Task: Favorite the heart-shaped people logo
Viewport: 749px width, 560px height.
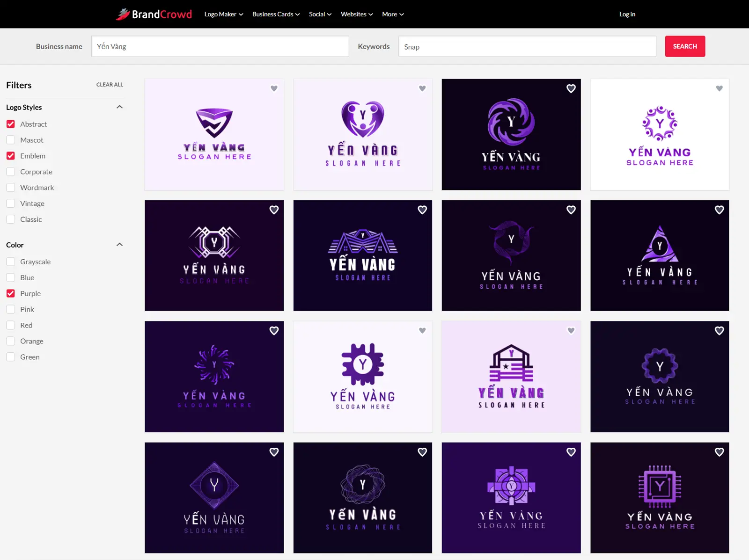Action: click(x=422, y=88)
